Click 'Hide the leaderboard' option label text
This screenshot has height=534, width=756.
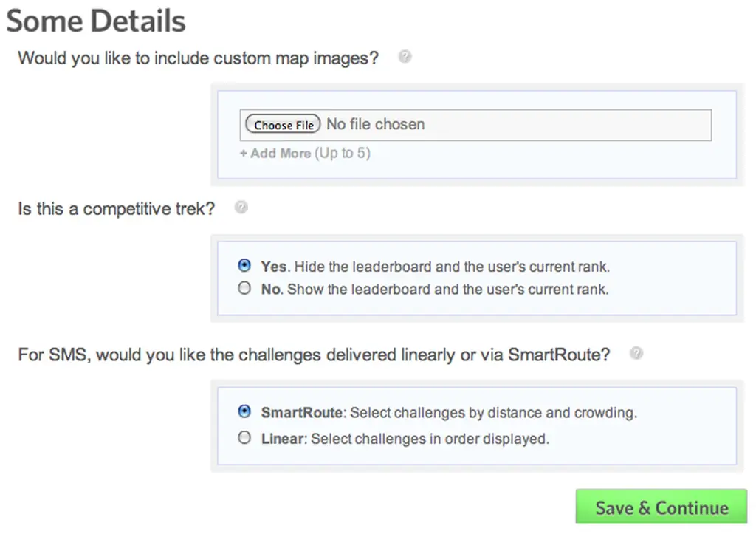(452, 267)
